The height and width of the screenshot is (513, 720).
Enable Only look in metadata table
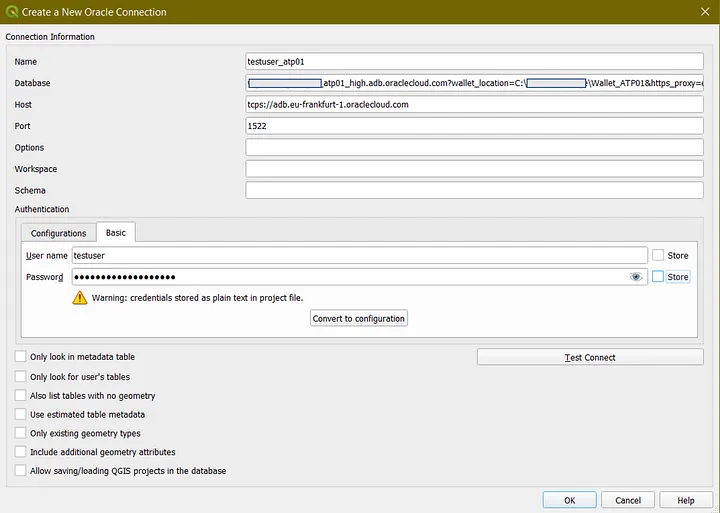pos(20,356)
